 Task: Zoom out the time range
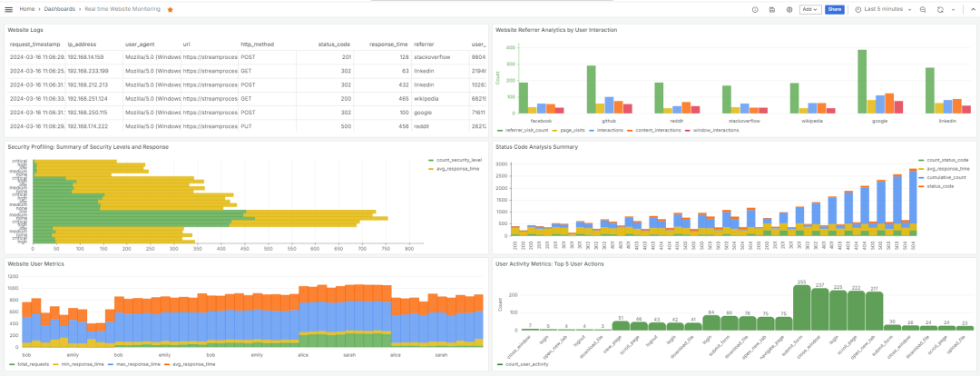(x=923, y=9)
